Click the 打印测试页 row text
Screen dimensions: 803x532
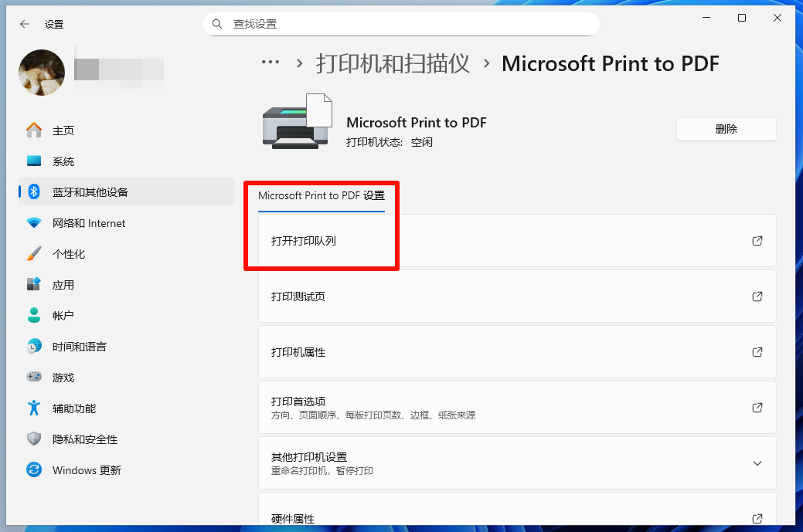[298, 296]
